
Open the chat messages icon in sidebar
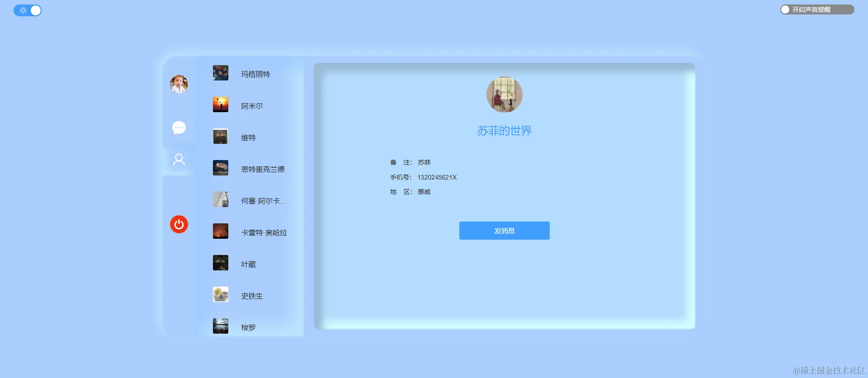[x=179, y=128]
